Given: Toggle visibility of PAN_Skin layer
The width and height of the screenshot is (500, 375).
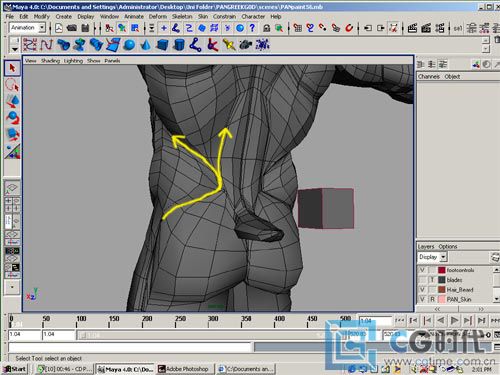Looking at the screenshot, I should coord(422,299).
